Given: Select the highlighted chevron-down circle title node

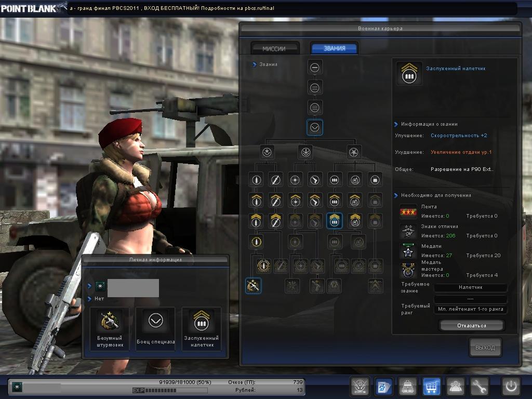Looking at the screenshot, I should point(314,127).
